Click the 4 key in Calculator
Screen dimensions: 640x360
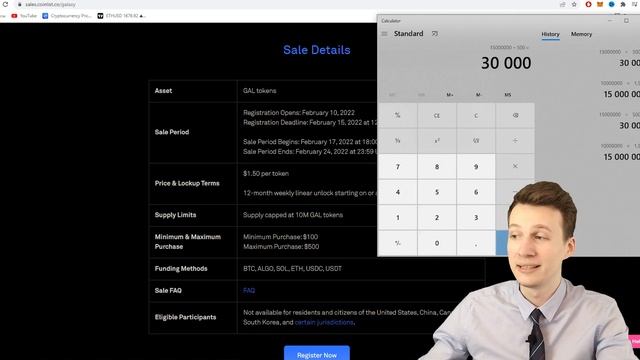(398, 192)
